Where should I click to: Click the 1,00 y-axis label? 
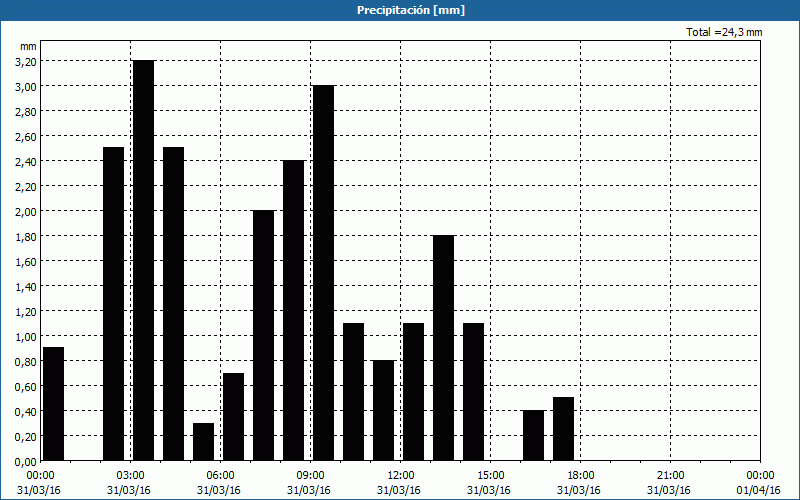(26, 336)
